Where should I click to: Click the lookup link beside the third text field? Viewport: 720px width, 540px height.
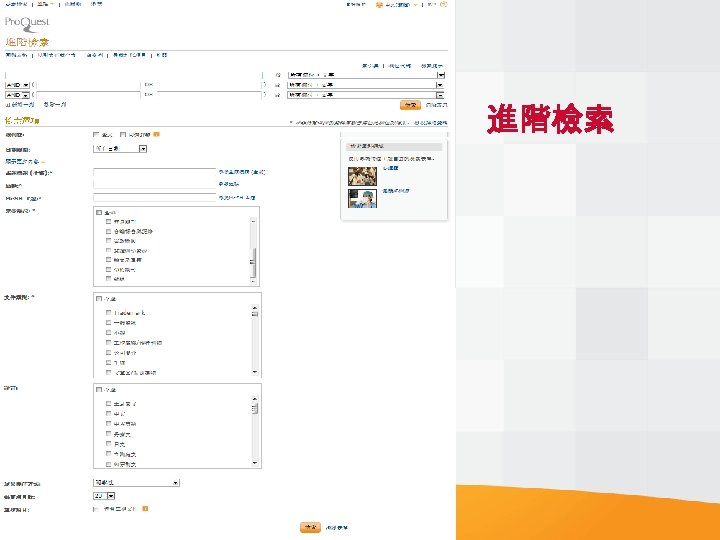pyautogui.click(x=237, y=197)
